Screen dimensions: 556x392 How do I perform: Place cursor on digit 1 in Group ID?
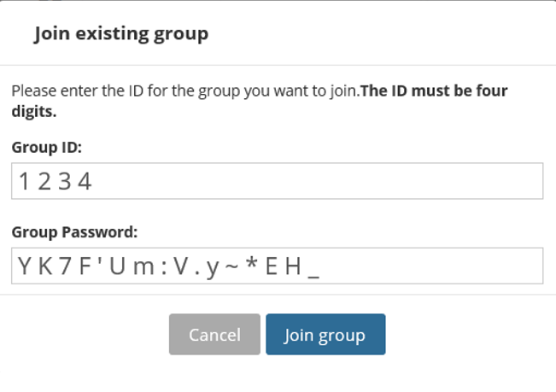[24, 181]
